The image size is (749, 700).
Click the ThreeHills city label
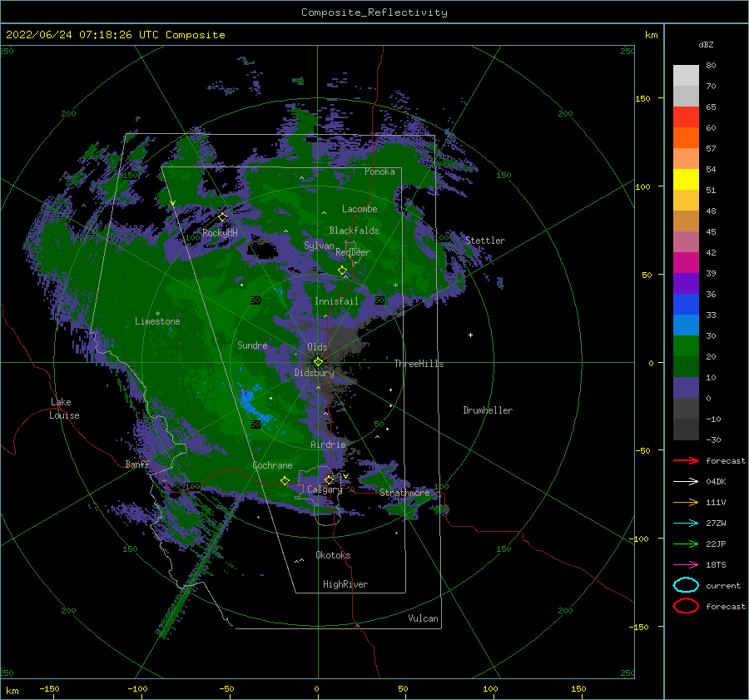tap(419, 364)
